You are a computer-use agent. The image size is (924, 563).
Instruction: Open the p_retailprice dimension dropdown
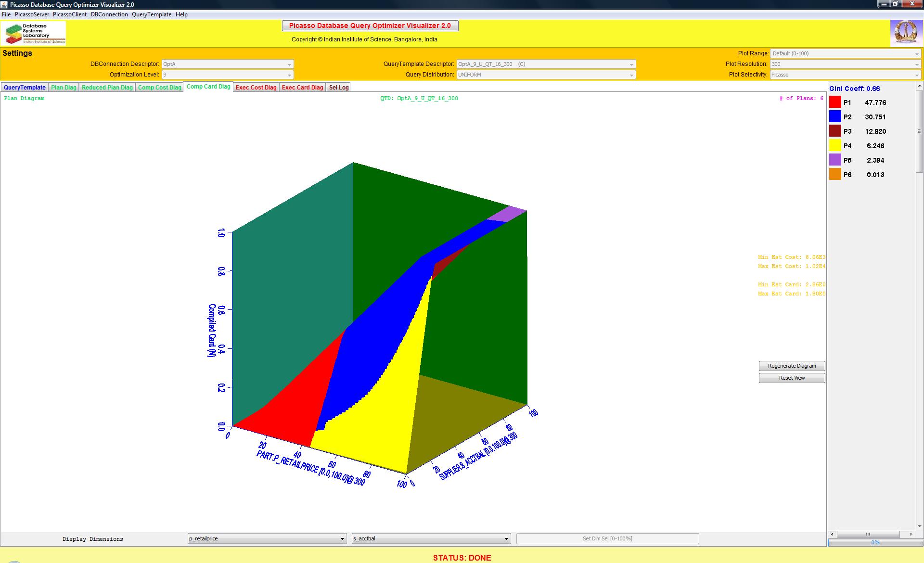(x=267, y=538)
